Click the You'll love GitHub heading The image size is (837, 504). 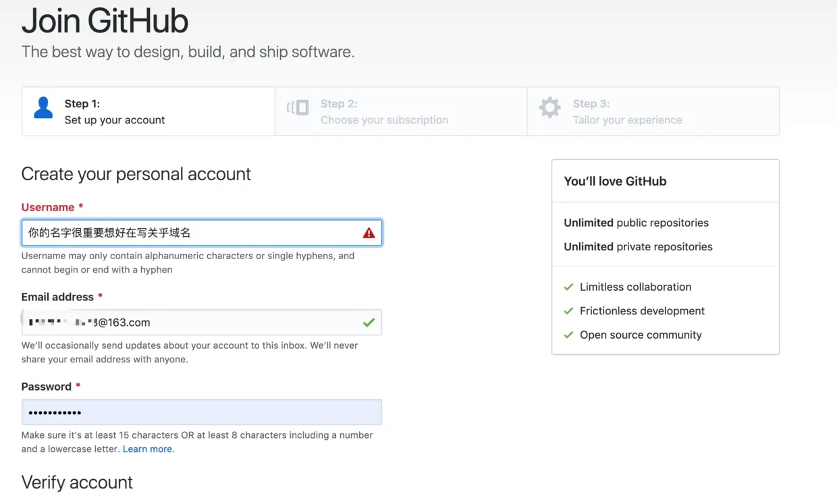pyautogui.click(x=615, y=181)
